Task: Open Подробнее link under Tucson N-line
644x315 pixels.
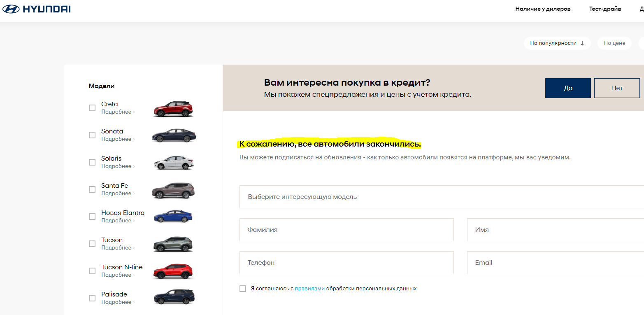Action: tap(118, 275)
